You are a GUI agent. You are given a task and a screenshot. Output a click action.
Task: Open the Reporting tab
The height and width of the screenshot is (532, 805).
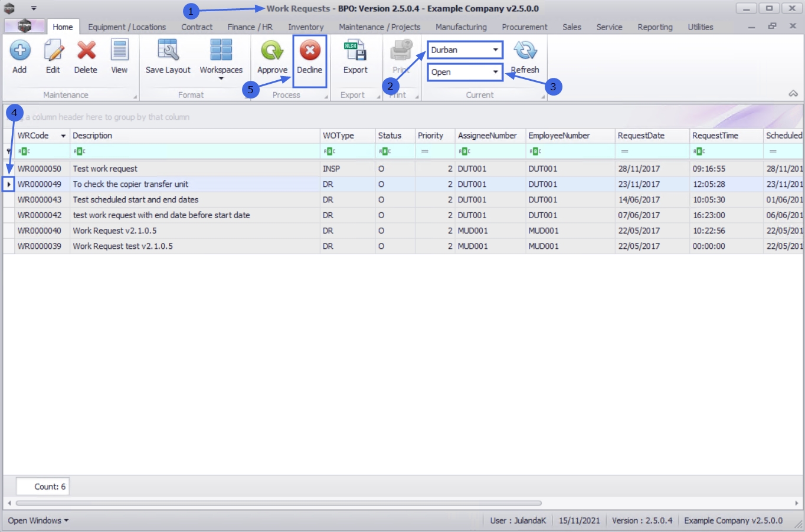655,27
